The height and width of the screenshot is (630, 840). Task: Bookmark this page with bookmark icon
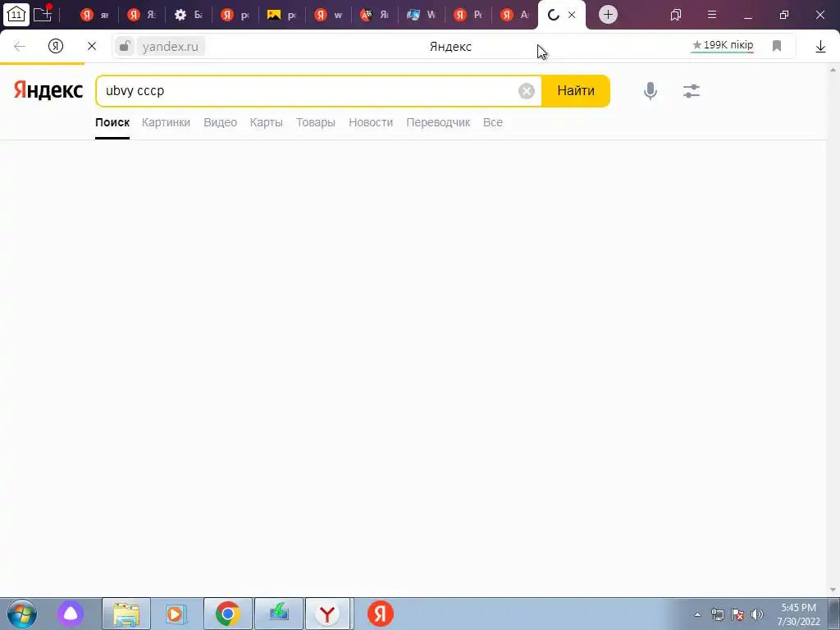[x=777, y=46]
